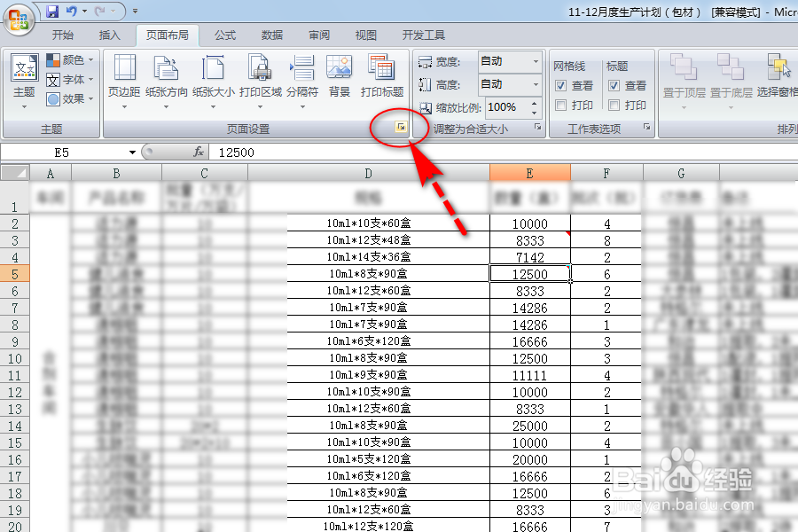Select cell E2 containing 10000
The height and width of the screenshot is (532, 798).
pos(530,223)
